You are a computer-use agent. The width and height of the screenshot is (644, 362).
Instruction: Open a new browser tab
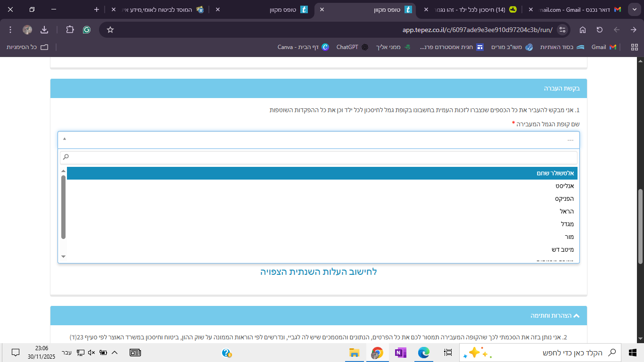tap(97, 9)
